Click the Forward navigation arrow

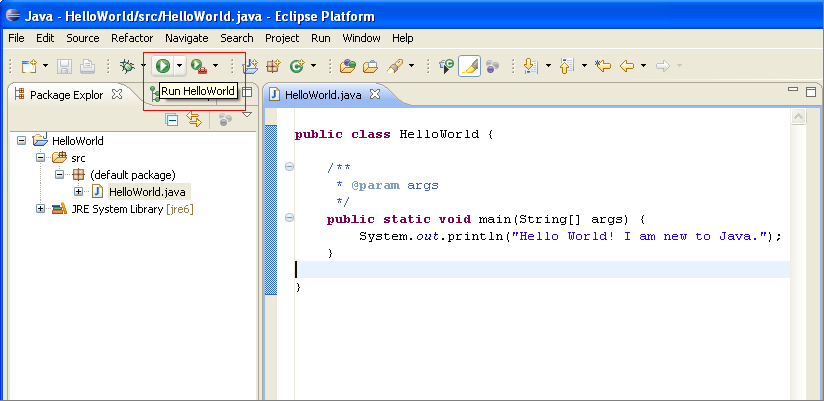663,66
